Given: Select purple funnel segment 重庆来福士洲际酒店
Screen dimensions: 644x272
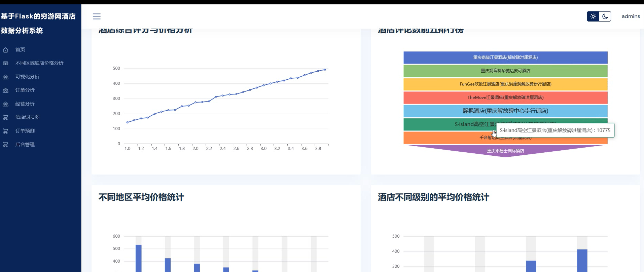Looking at the screenshot, I should (505, 150).
